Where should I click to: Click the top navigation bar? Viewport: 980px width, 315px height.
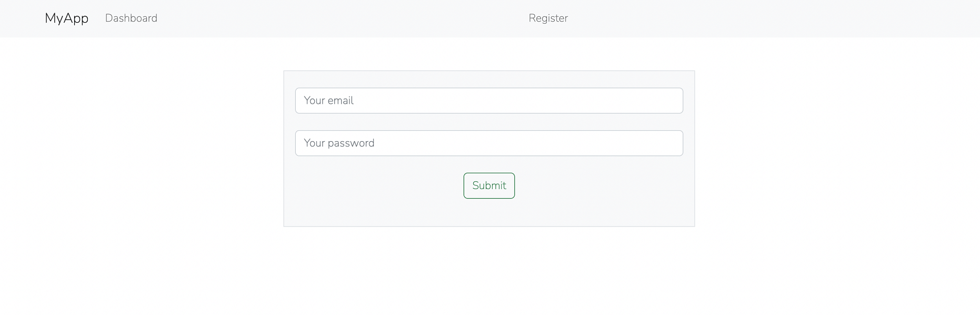click(316, 18)
